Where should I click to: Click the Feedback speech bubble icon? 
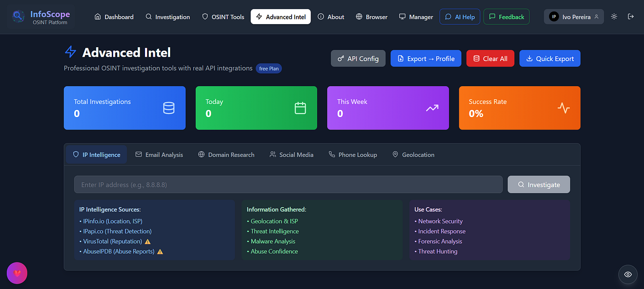coord(493,16)
